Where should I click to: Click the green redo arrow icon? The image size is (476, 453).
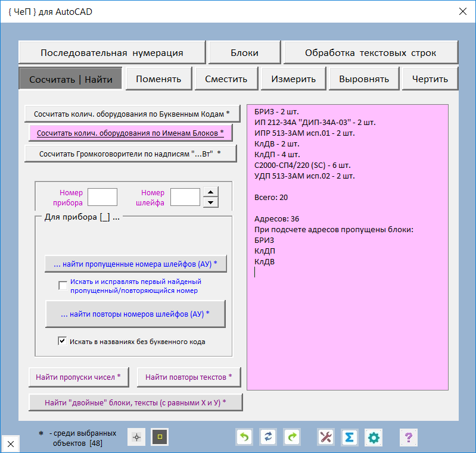point(292,438)
